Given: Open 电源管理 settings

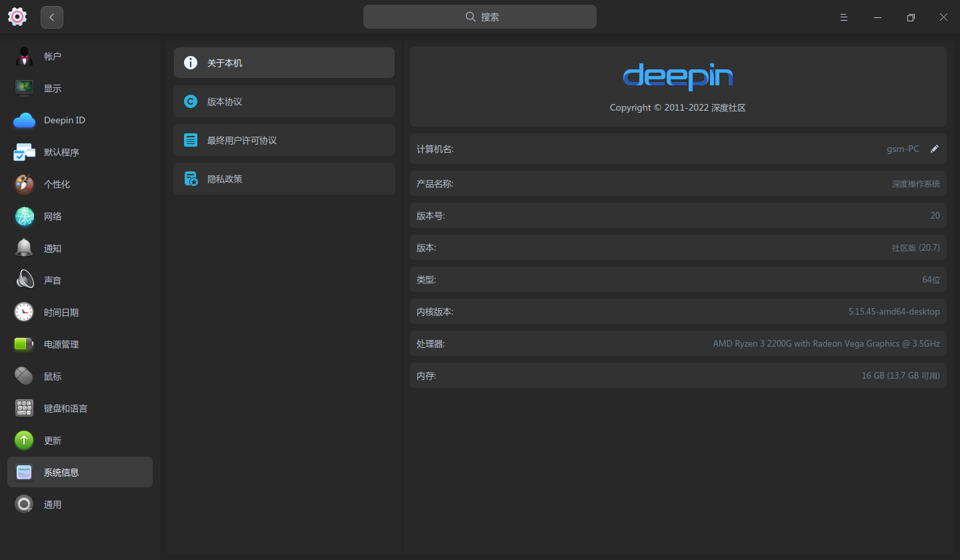Looking at the screenshot, I should 80,344.
